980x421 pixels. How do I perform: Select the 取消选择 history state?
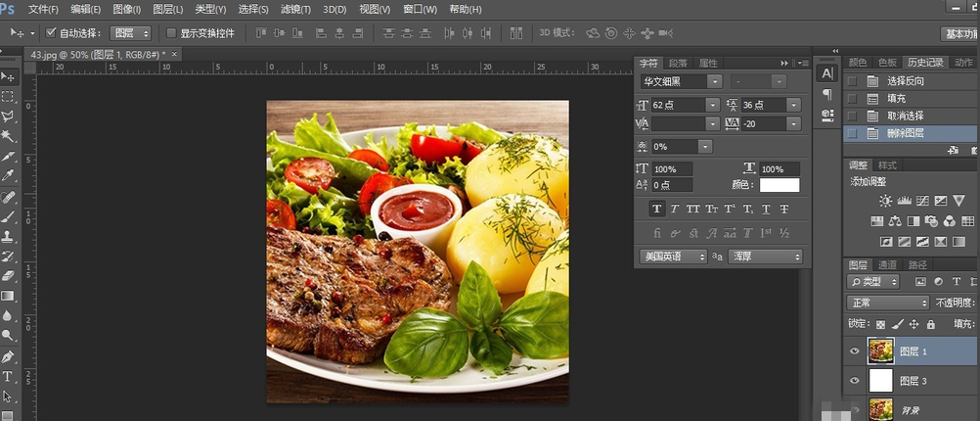[x=905, y=116]
